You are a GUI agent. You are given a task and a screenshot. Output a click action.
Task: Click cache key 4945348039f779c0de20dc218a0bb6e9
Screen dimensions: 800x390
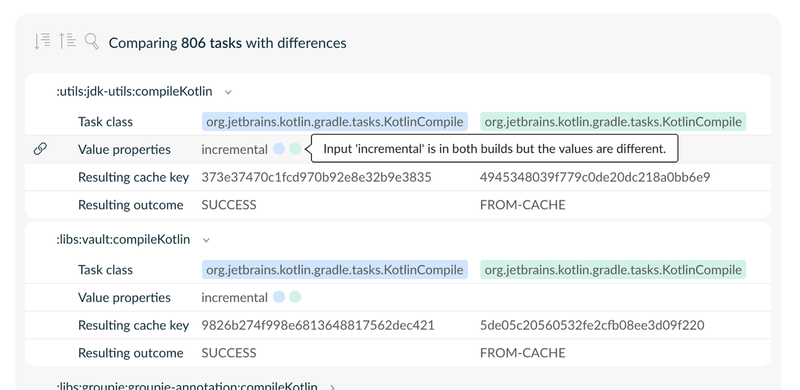pyautogui.click(x=595, y=177)
